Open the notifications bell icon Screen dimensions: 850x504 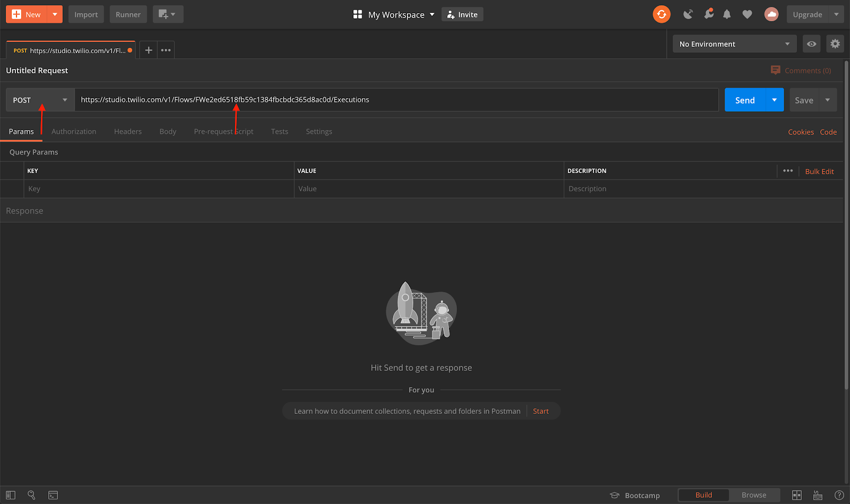(x=727, y=14)
